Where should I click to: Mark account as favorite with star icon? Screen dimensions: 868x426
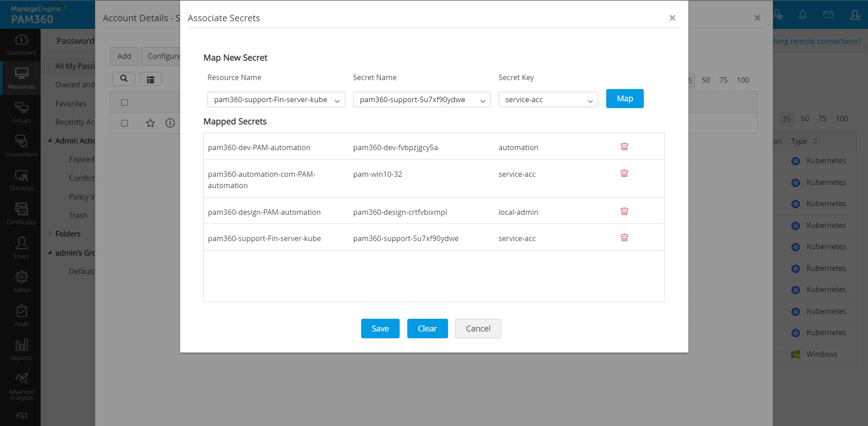click(x=151, y=123)
